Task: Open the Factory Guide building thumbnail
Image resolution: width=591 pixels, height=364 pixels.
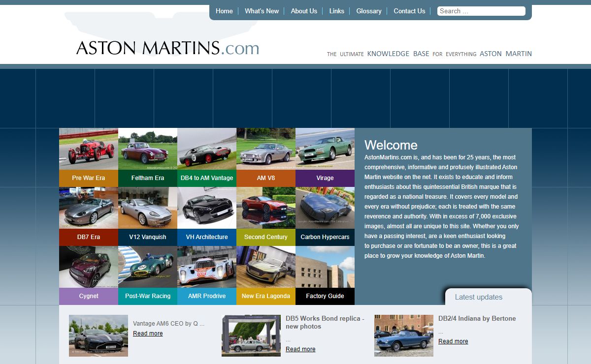Action: (x=325, y=267)
